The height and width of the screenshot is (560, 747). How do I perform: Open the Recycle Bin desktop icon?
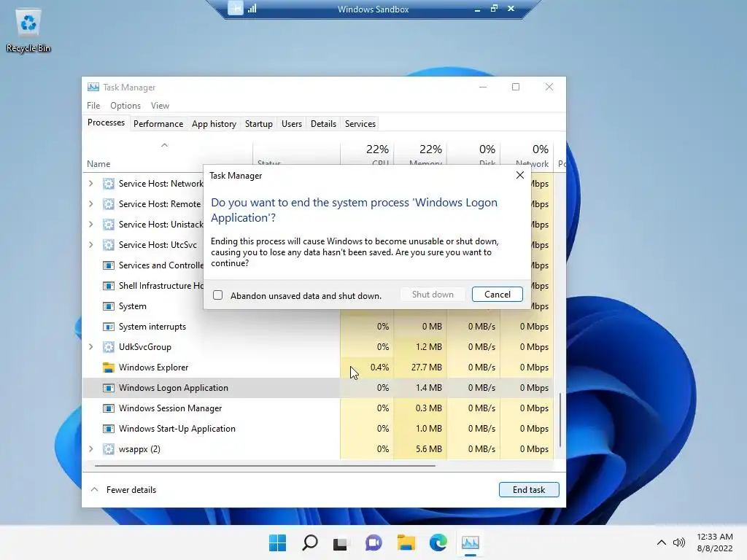28,31
